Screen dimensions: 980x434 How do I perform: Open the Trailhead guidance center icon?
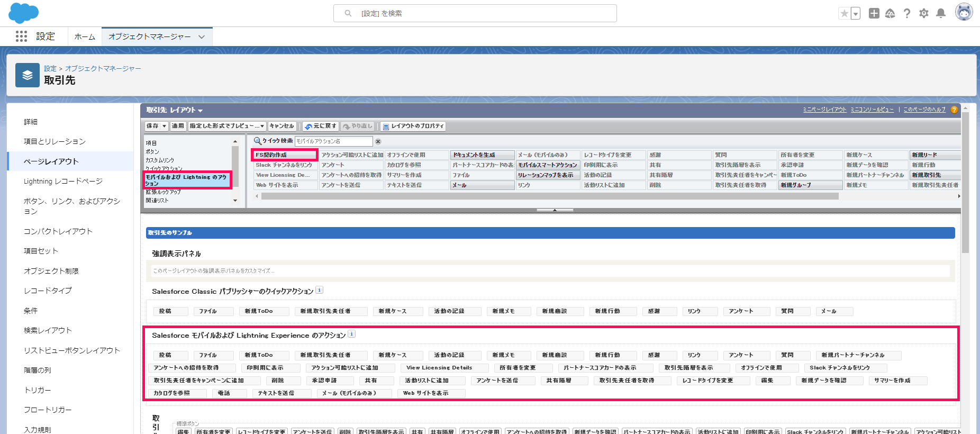[x=890, y=13]
